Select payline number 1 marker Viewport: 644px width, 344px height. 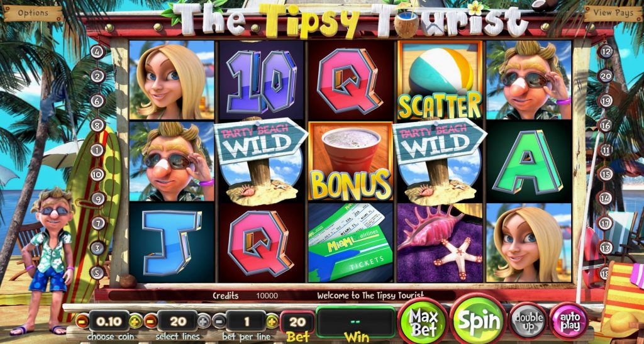coord(97,150)
